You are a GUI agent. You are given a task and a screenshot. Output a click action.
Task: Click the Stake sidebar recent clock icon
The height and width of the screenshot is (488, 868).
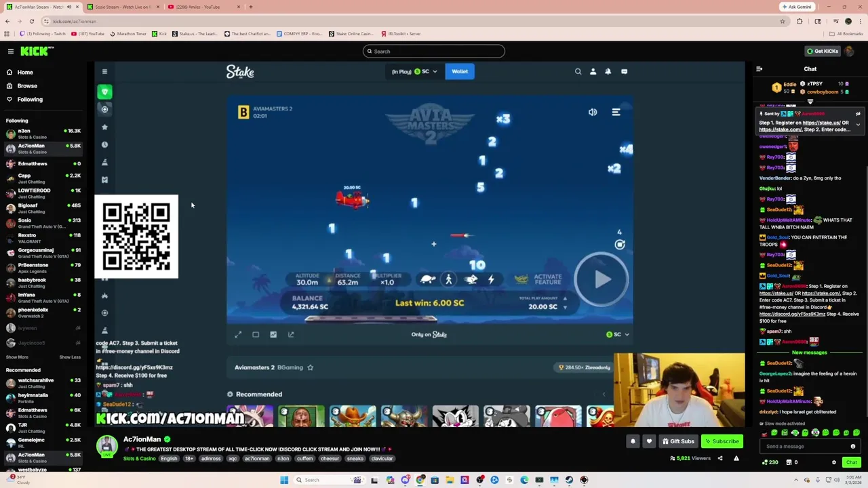[104, 144]
